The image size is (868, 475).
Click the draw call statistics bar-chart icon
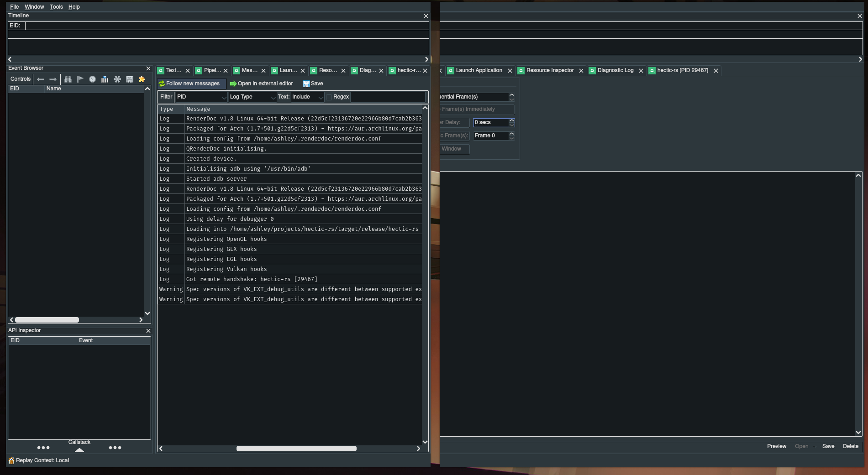coord(105,79)
